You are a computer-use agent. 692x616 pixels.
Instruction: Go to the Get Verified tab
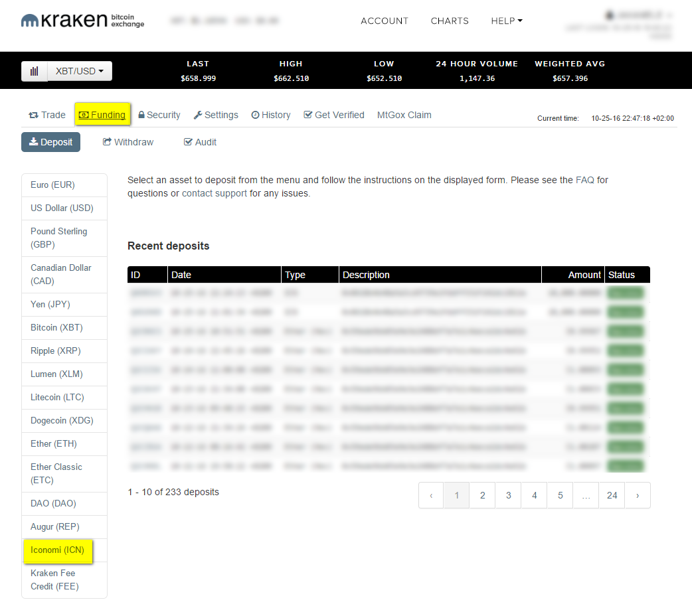point(334,115)
